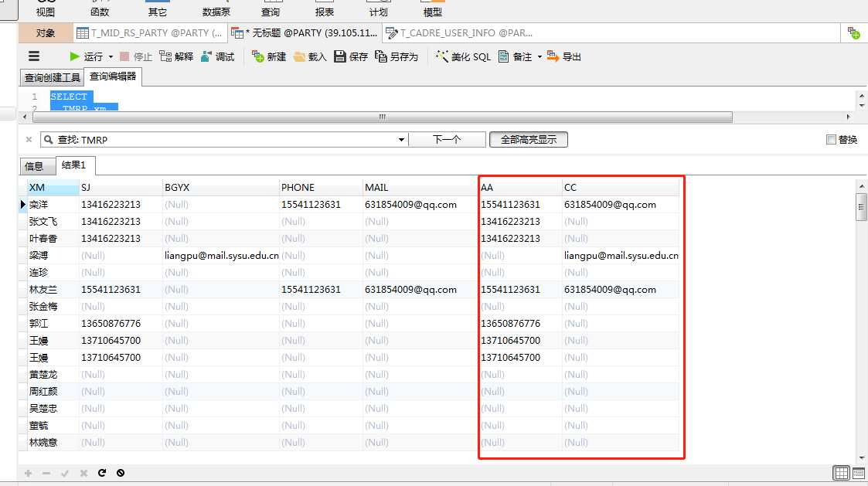Open the 函数 toolbar item

(100, 10)
